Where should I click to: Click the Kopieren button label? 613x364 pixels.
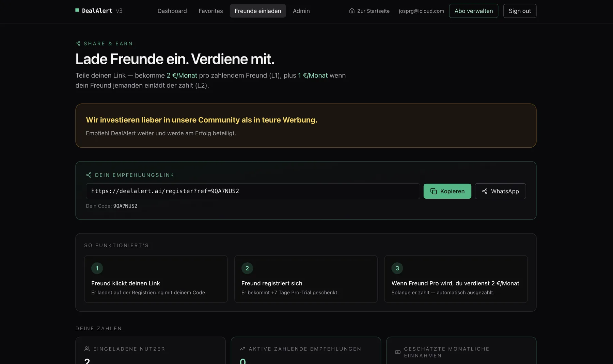pyautogui.click(x=452, y=191)
